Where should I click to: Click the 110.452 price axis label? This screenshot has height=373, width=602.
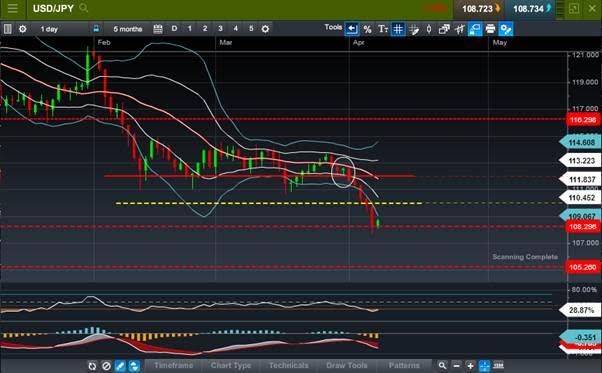[x=581, y=198]
